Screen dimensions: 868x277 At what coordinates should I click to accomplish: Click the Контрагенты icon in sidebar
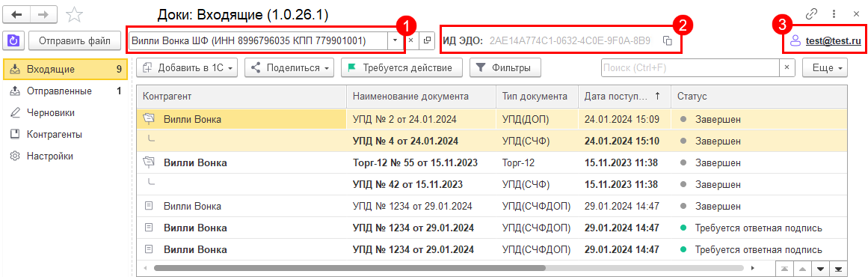(16, 134)
